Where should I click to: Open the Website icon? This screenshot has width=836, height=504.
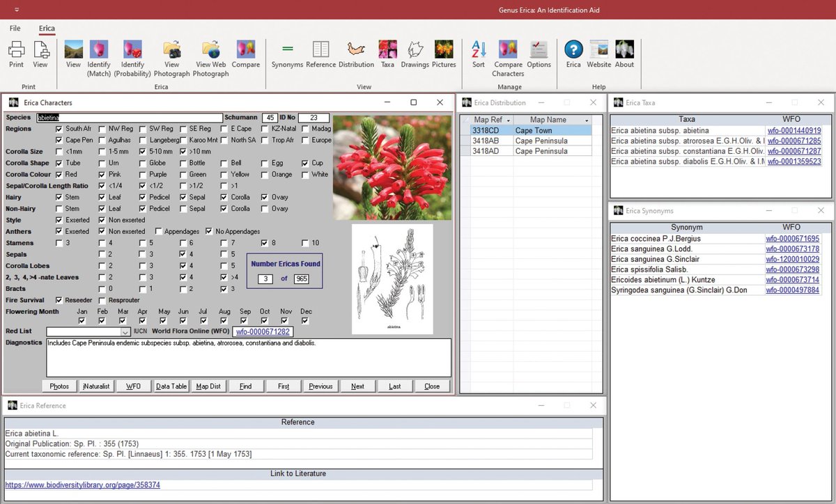pyautogui.click(x=598, y=50)
